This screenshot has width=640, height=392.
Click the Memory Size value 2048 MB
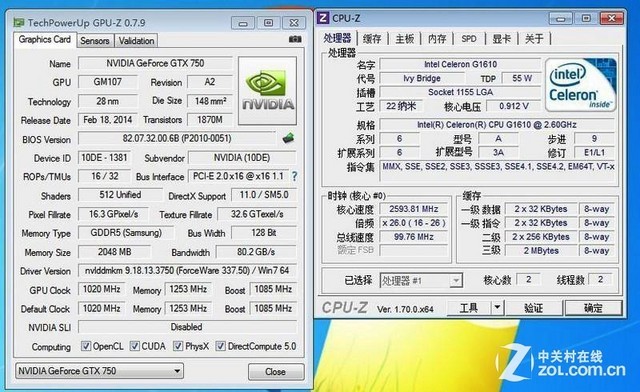pos(115,252)
